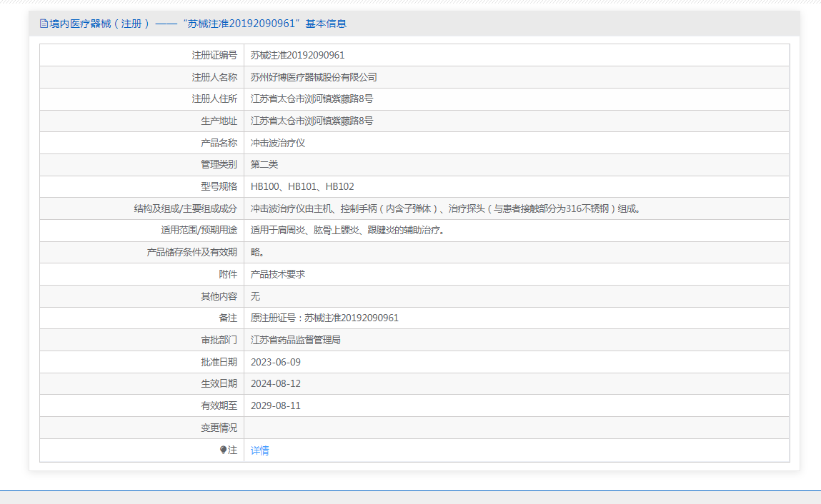This screenshot has width=821, height=504.
Task: Click the bulb icon beside 注 label
Action: tap(223, 450)
